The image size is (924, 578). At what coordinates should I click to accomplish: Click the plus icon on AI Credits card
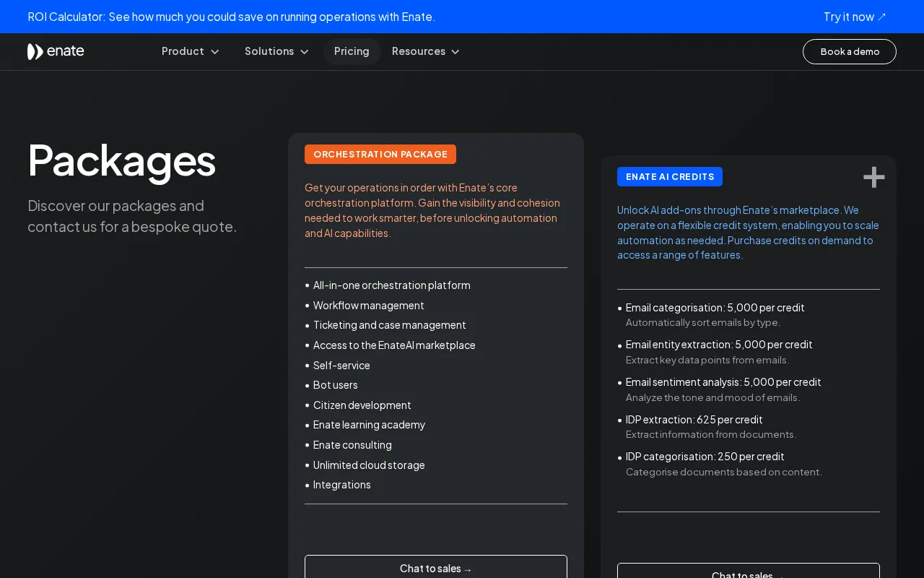873,177
